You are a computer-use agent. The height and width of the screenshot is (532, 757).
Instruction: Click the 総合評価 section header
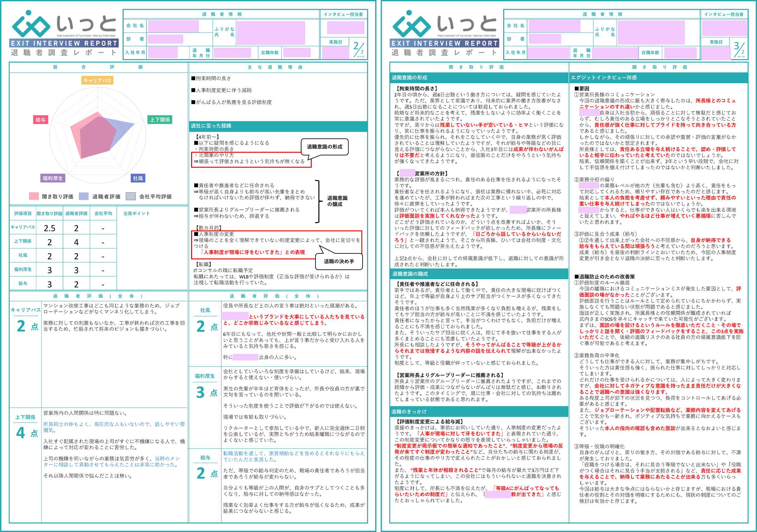click(98, 67)
